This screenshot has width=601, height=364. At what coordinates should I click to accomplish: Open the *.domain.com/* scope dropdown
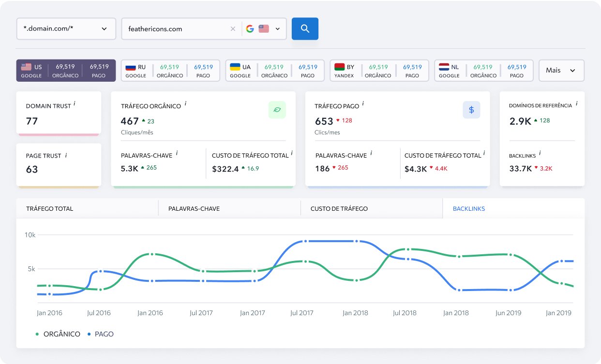coord(66,29)
